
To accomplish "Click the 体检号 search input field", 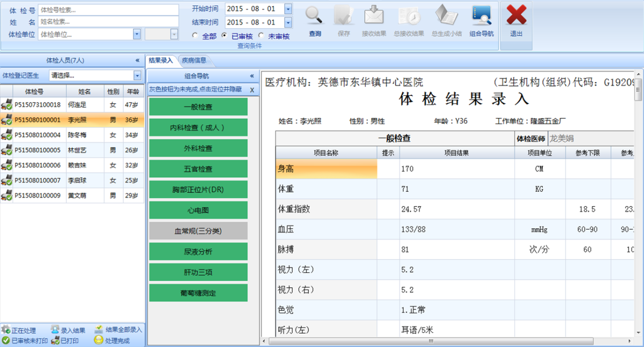I will pos(108,10).
